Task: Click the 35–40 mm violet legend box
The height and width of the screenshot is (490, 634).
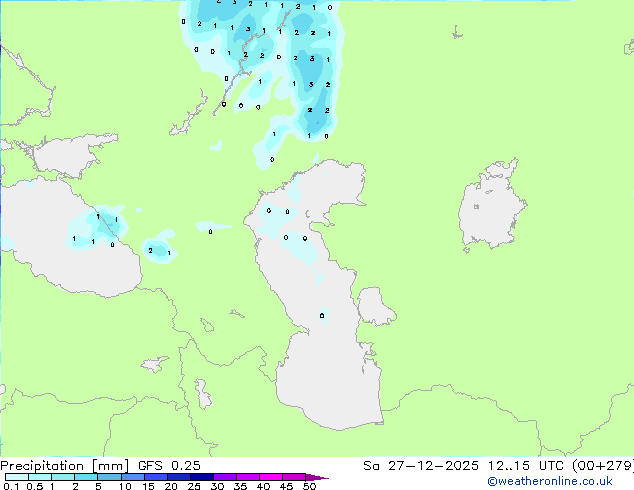Action: (248, 477)
